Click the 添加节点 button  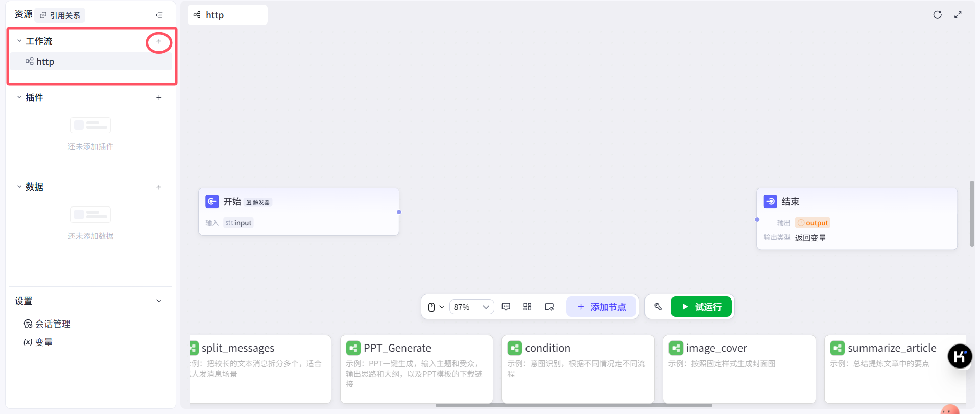point(601,307)
